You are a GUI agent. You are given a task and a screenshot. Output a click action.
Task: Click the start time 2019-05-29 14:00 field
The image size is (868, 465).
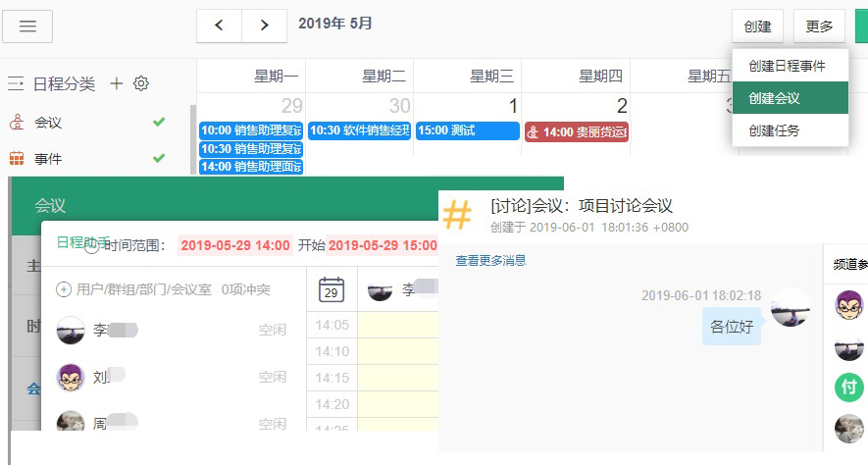[x=235, y=245]
